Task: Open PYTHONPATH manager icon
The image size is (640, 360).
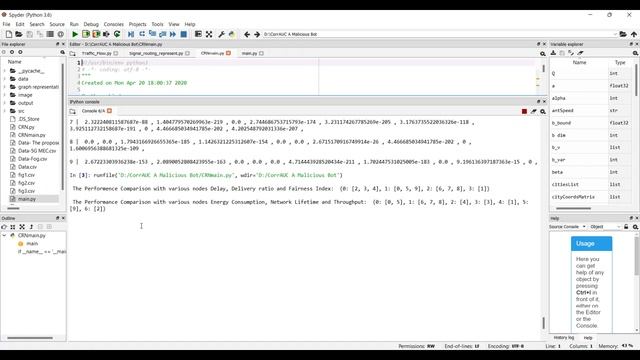Action: [x=232, y=34]
